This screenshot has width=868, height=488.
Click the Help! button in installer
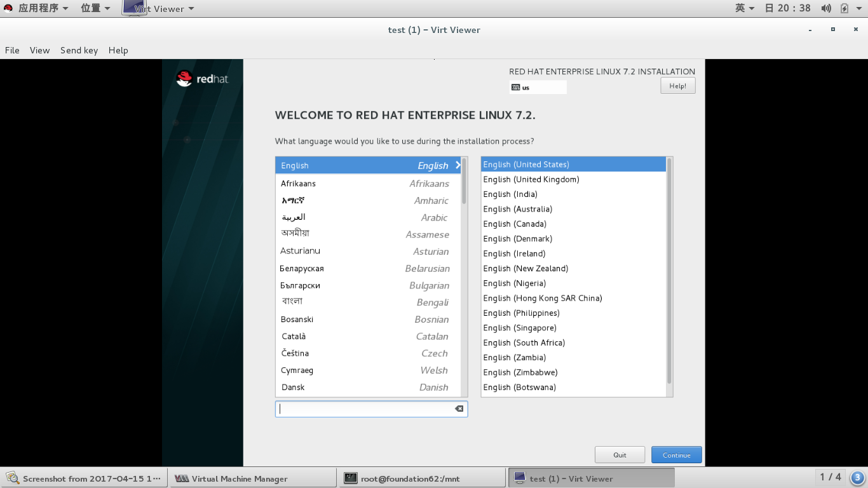click(x=678, y=86)
